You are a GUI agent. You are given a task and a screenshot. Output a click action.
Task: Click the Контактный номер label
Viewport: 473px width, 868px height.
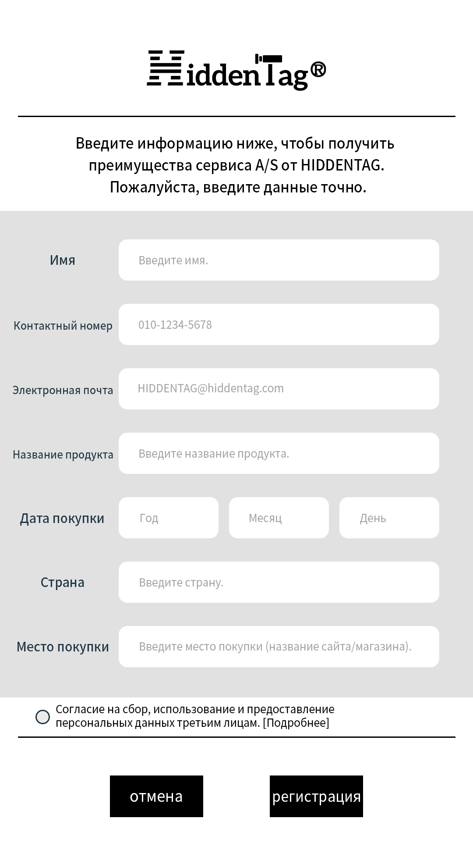[x=63, y=326]
